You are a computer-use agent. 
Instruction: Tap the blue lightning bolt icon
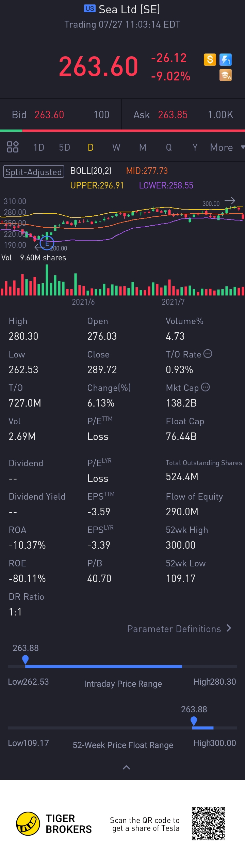(x=226, y=60)
